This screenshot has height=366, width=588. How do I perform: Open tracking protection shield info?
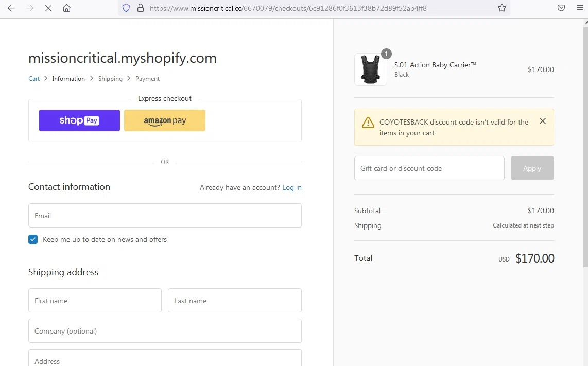tap(126, 8)
